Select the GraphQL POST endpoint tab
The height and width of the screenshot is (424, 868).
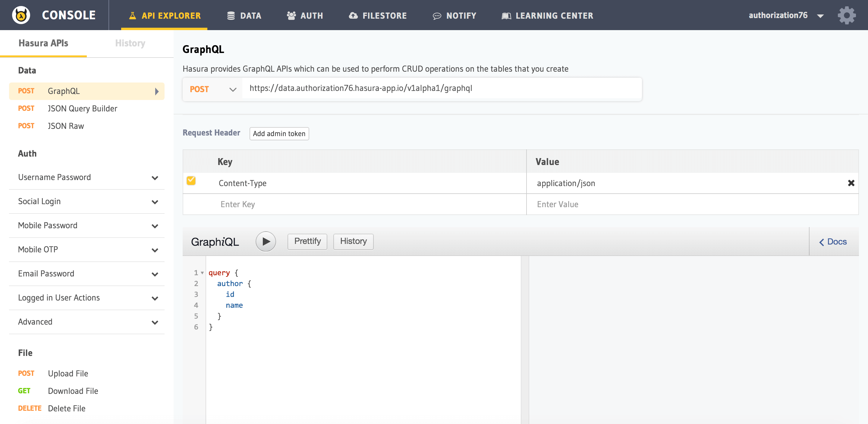coord(86,91)
